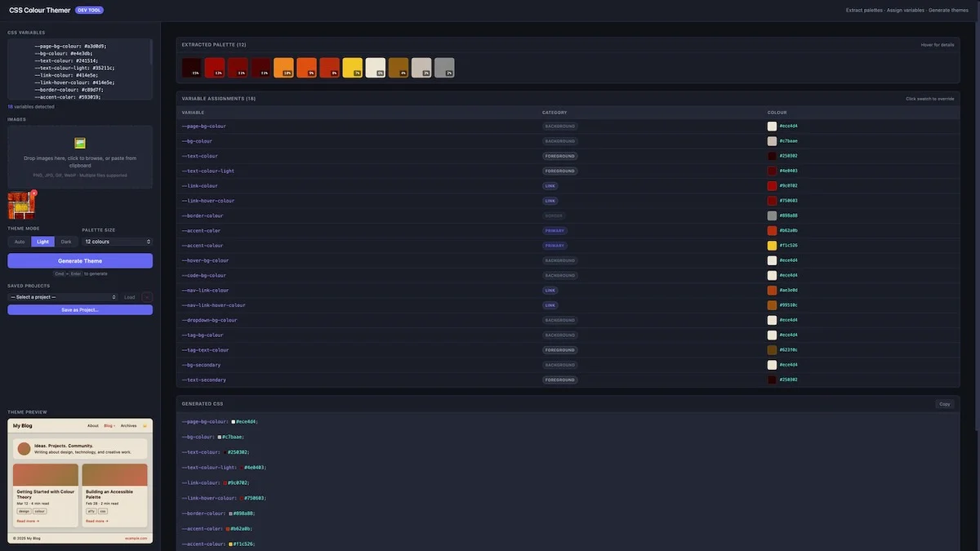Screen dimensions: 980x551
Task: Remove the uploaded brick image thumbnail
Action: click(33, 193)
